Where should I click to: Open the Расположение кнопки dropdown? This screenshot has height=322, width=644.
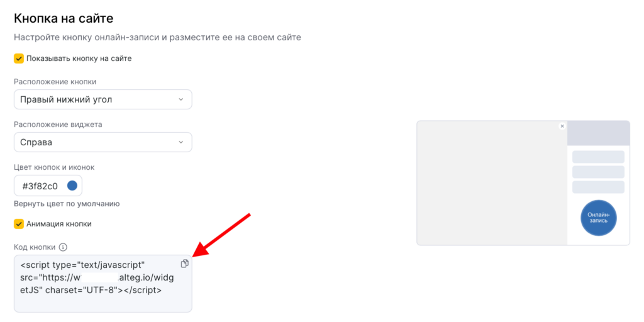tap(103, 99)
